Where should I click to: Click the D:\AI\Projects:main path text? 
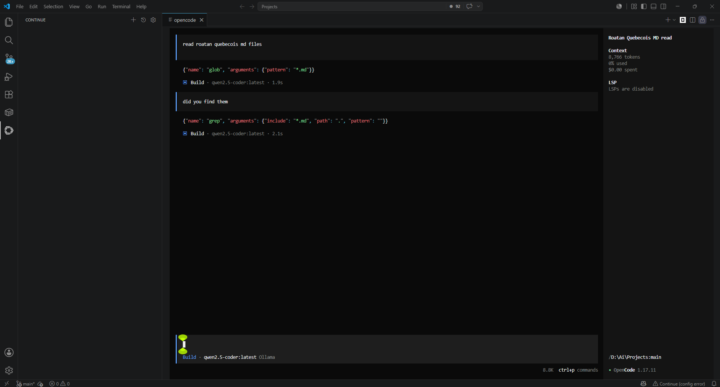click(x=635, y=357)
